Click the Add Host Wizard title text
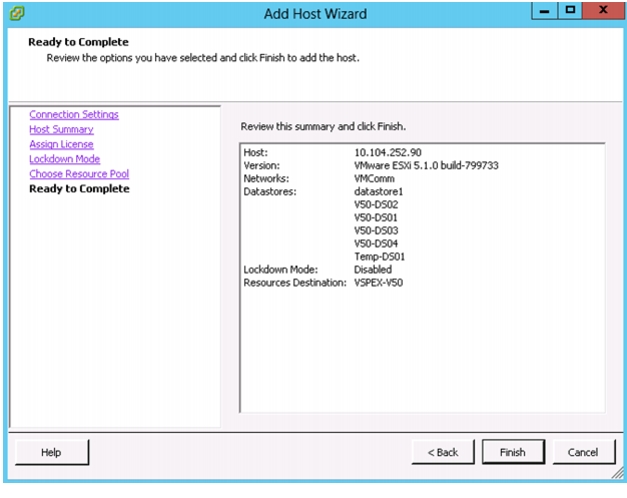This screenshot has width=627, height=498. coord(315,14)
